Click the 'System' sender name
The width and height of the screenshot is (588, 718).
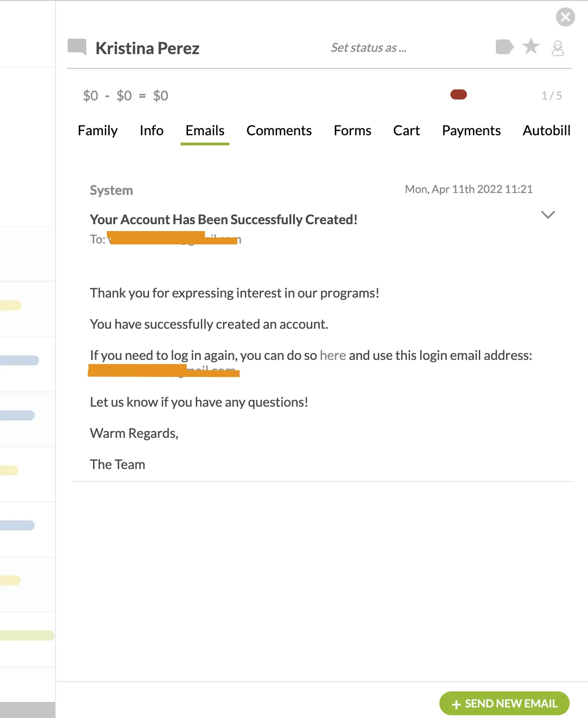point(111,190)
